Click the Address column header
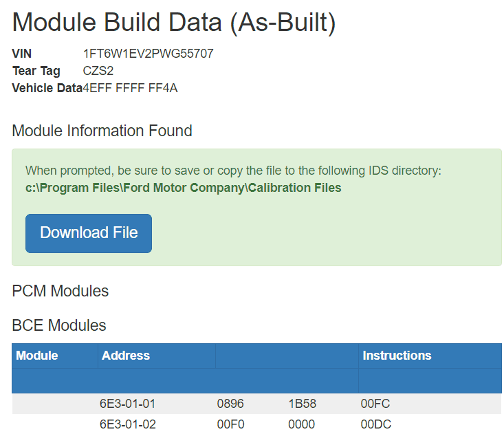This screenshot has height=434, width=504. pyautogui.click(x=126, y=356)
